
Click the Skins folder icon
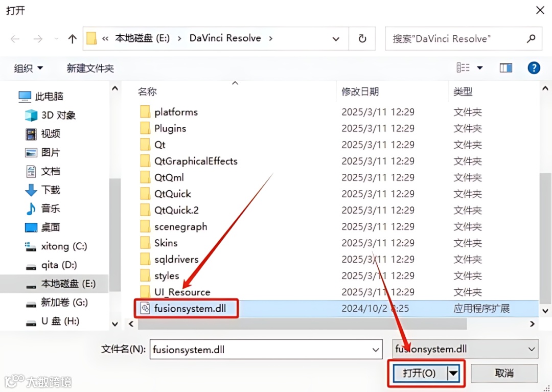pos(145,243)
